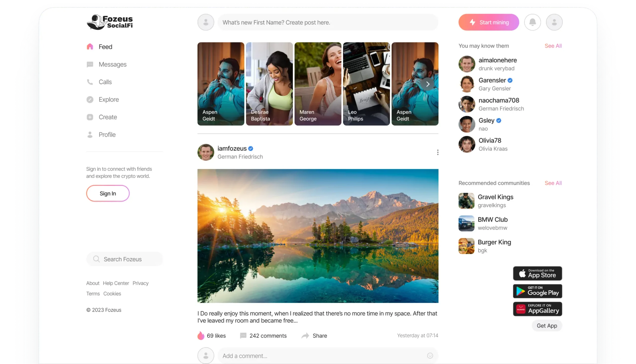
Task: Open the Gravel Kings community icon
Action: pos(466,201)
